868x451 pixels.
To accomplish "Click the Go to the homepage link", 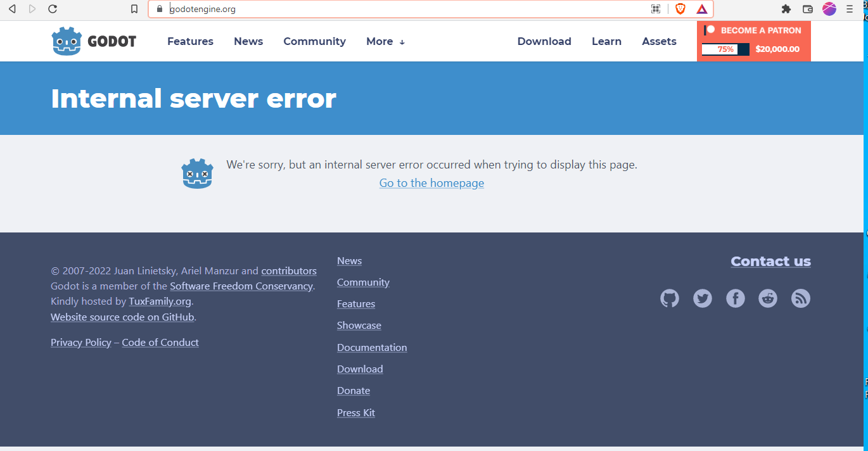I will click(431, 183).
